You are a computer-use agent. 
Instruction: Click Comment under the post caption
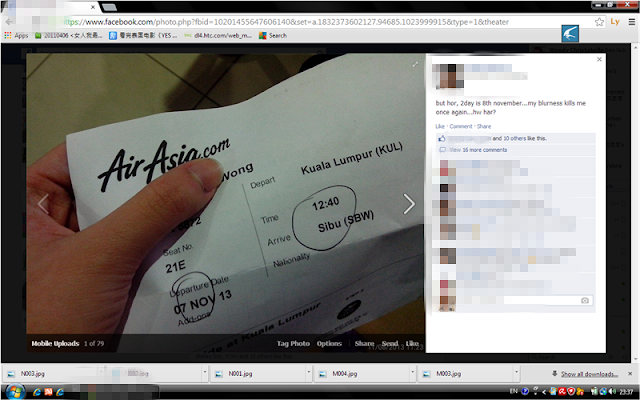pyautogui.click(x=460, y=126)
